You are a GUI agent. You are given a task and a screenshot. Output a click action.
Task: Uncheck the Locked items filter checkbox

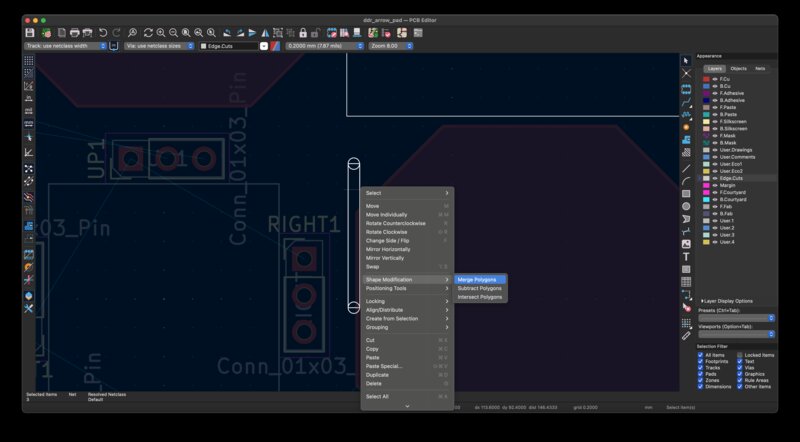[740, 355]
